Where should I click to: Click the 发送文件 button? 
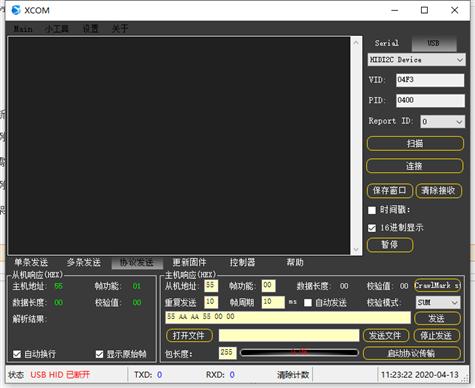pos(386,335)
